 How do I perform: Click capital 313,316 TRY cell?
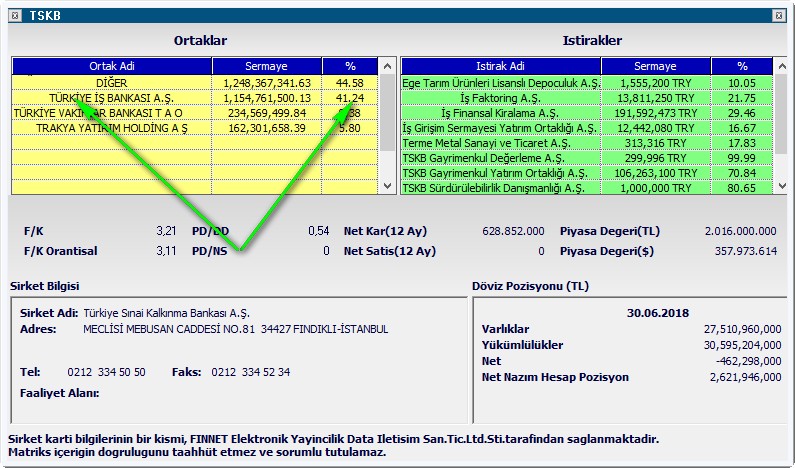pyautogui.click(x=656, y=143)
